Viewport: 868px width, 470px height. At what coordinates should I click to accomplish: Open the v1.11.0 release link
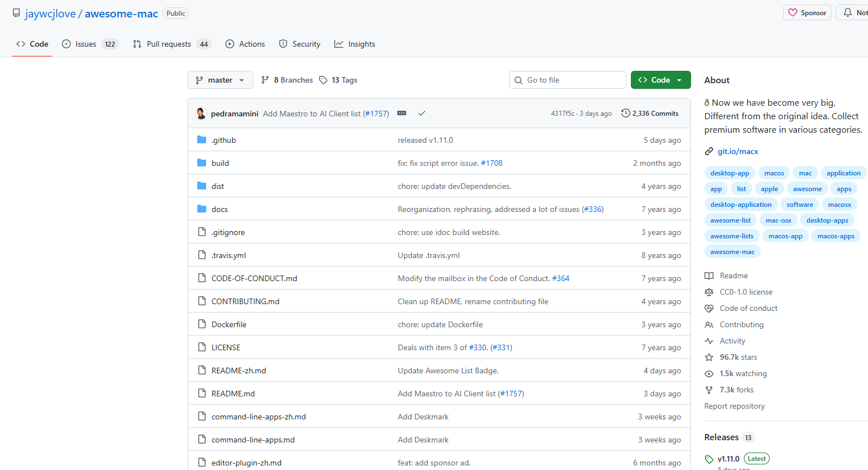coord(729,459)
